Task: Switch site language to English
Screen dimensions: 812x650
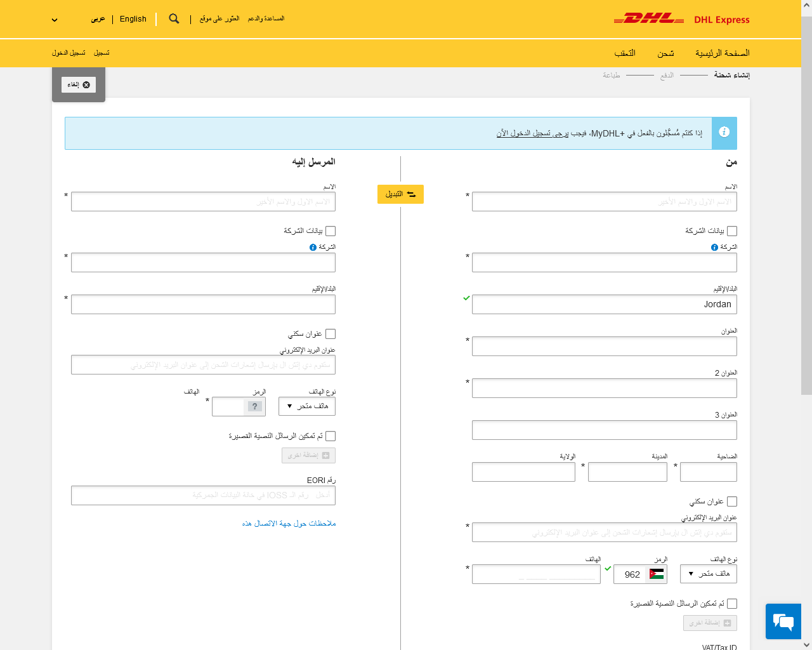Action: point(133,19)
